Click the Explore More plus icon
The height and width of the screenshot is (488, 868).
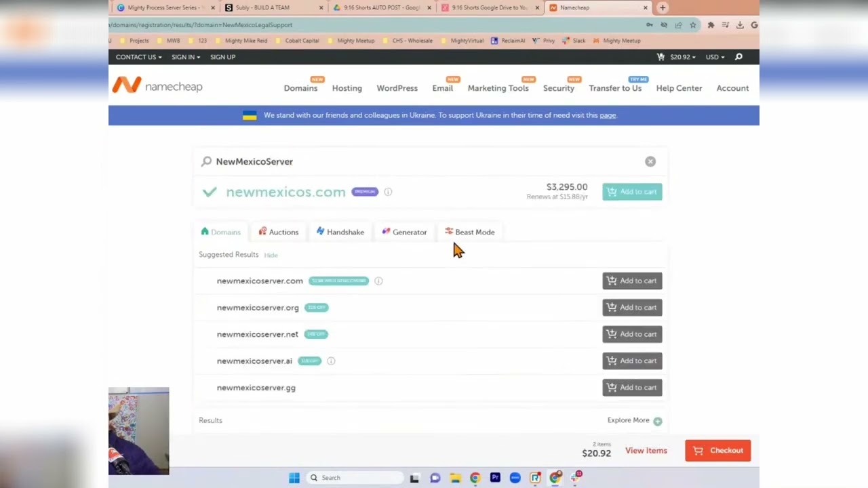658,421
